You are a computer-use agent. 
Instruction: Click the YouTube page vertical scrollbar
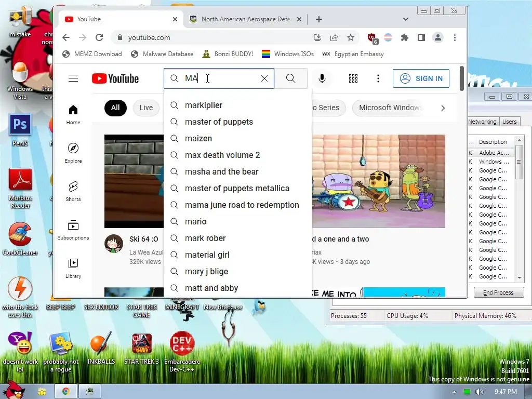(462, 79)
